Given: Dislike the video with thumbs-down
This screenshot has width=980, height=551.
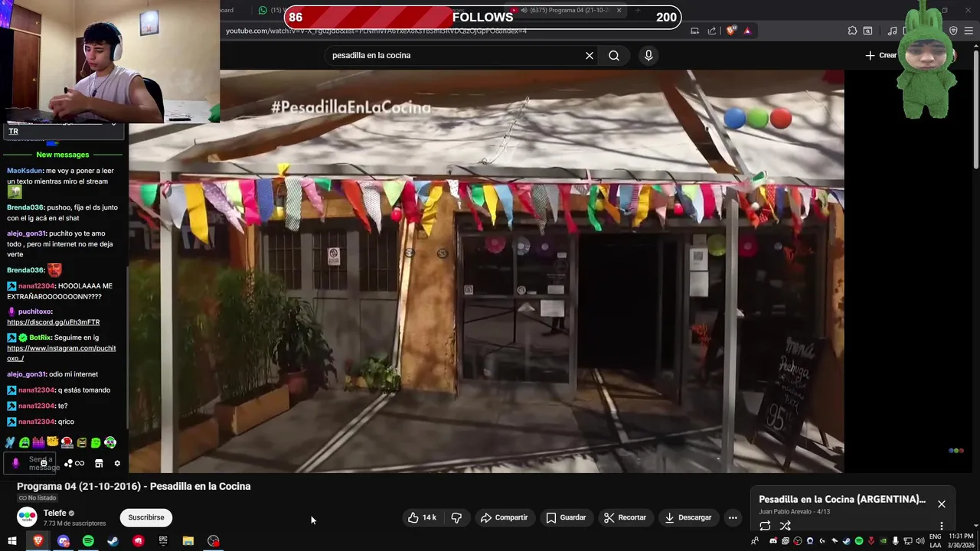Looking at the screenshot, I should pyautogui.click(x=456, y=517).
